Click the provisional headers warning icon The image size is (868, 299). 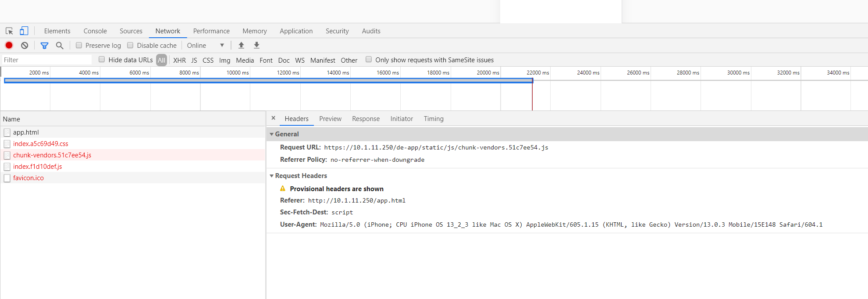tap(283, 189)
